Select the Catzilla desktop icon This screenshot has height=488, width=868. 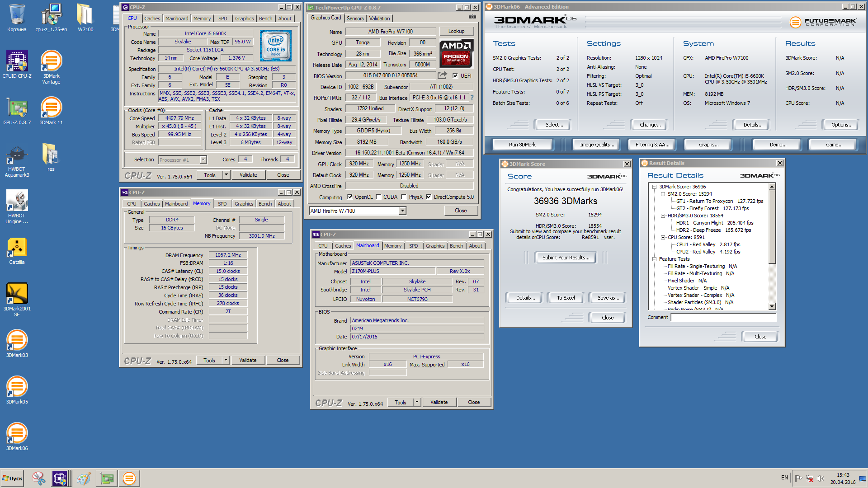click(x=17, y=251)
